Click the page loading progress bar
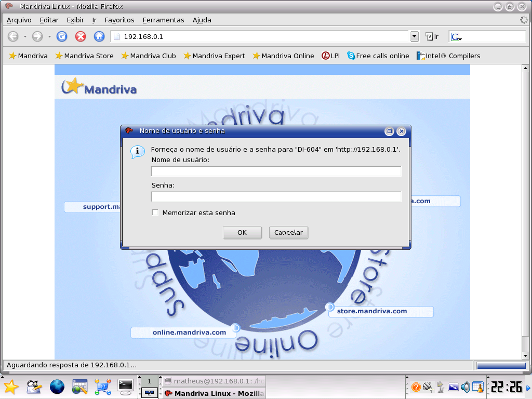Viewport: 532px width, 399px height. pos(501,365)
